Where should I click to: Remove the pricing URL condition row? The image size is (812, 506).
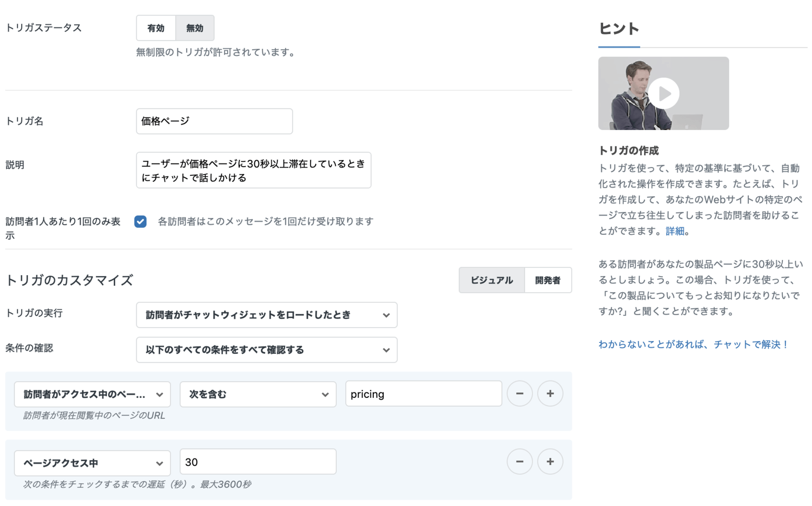519,394
